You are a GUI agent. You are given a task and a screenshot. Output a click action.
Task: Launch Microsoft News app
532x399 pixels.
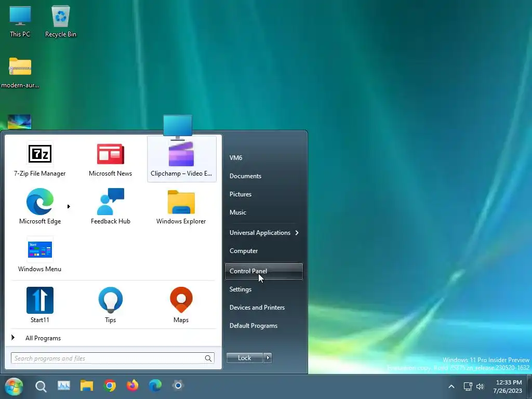110,159
